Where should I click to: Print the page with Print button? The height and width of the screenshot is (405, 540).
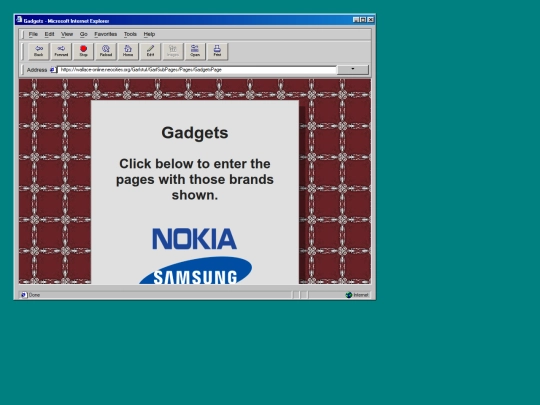pyautogui.click(x=217, y=51)
